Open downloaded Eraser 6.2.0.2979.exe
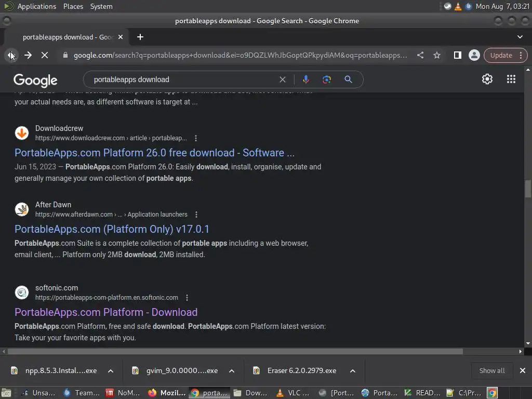 coord(296,371)
